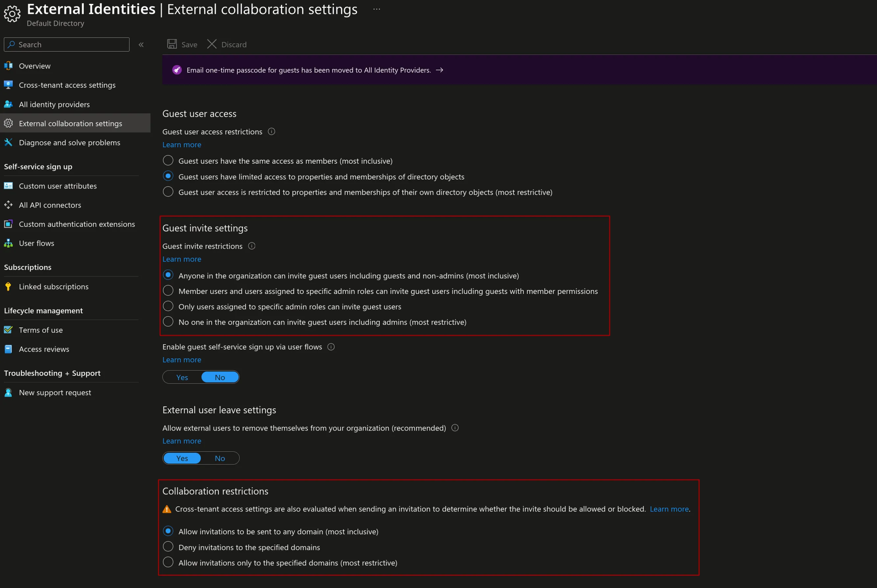
Task: Open Cross-tenant access settings in sidebar
Action: tap(67, 85)
